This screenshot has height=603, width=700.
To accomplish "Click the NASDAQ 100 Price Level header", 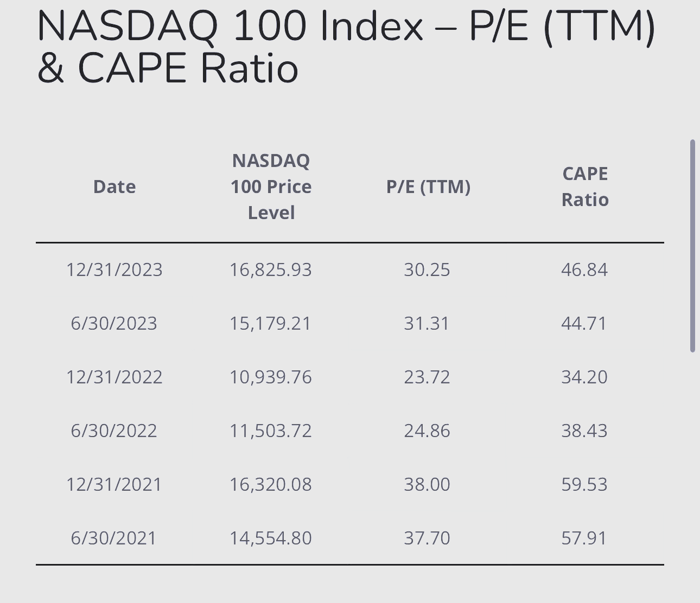I will click(271, 187).
